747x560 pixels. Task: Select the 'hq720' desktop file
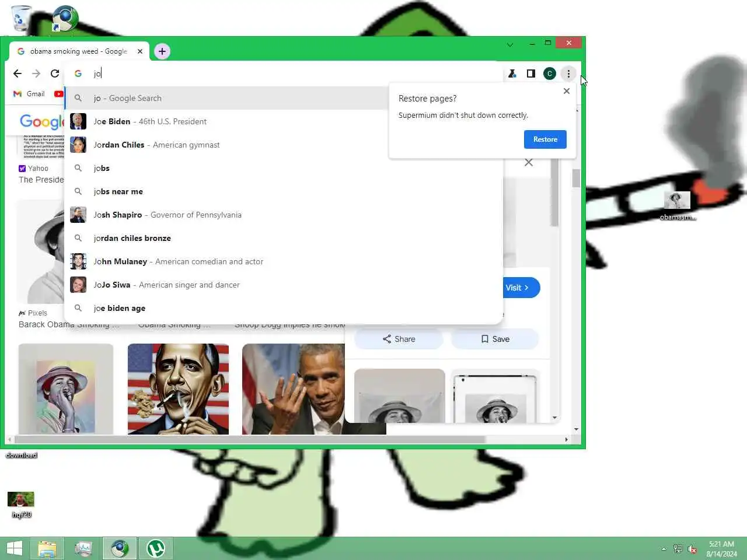[x=21, y=505]
